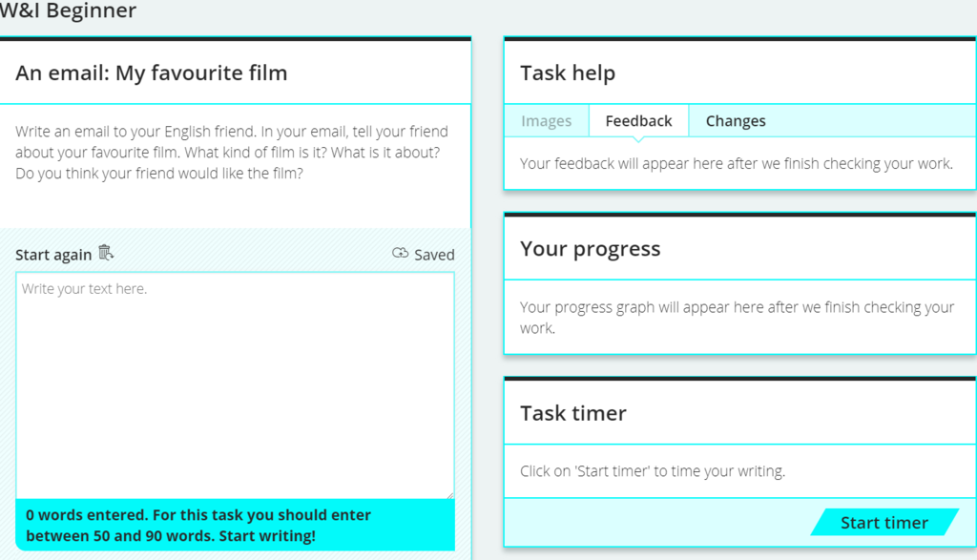The height and width of the screenshot is (560, 977).
Task: Open the Changes tab
Action: [x=736, y=121]
